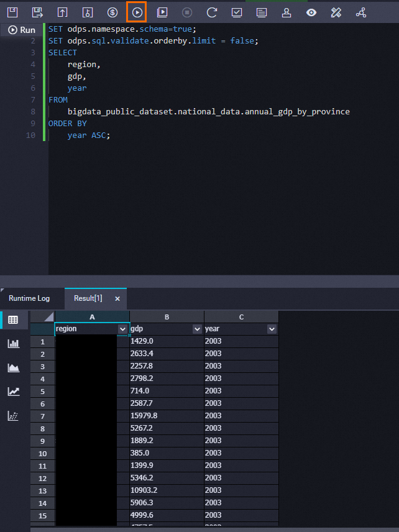Select row header 7
The image size is (399, 532).
click(x=42, y=416)
